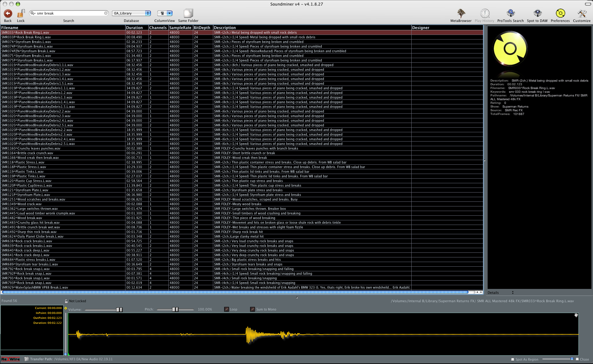
Task: Click the yellow disc artwork thumbnail
Action: [x=510, y=49]
